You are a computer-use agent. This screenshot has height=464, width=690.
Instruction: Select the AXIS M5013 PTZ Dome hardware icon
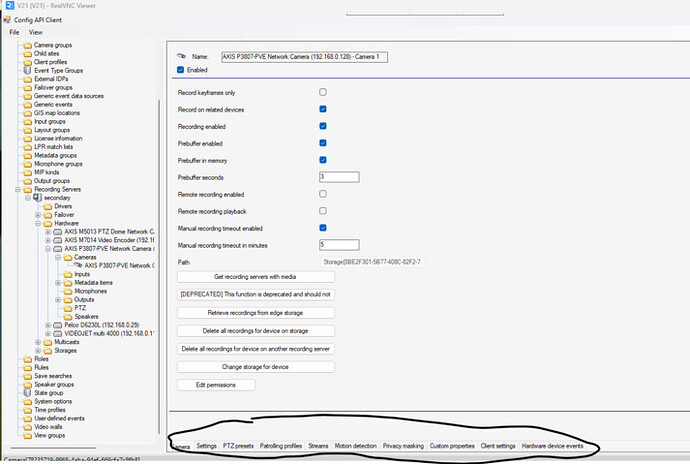point(59,231)
